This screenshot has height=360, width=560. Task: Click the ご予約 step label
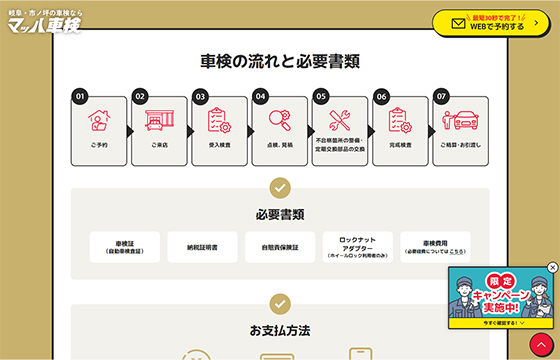(x=99, y=145)
